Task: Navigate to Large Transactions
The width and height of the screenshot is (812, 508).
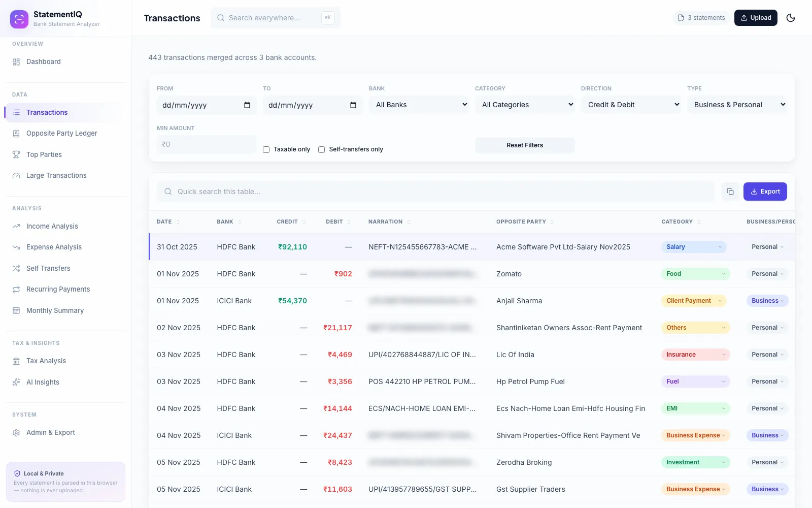Action: (x=65, y=175)
